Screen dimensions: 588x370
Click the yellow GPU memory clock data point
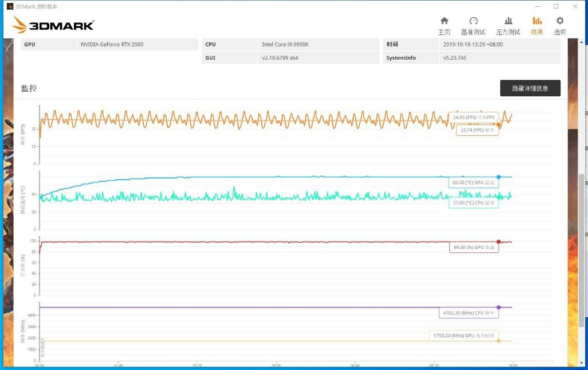coord(499,341)
